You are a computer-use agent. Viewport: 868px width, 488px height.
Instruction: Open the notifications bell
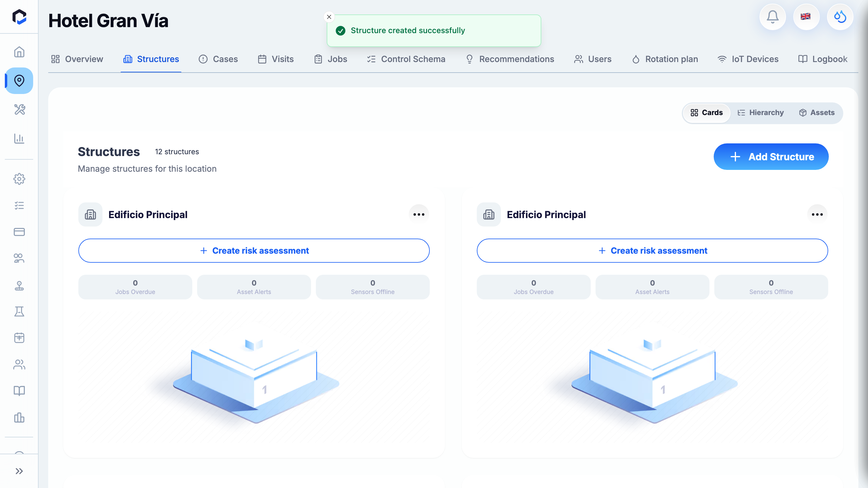tap(773, 17)
